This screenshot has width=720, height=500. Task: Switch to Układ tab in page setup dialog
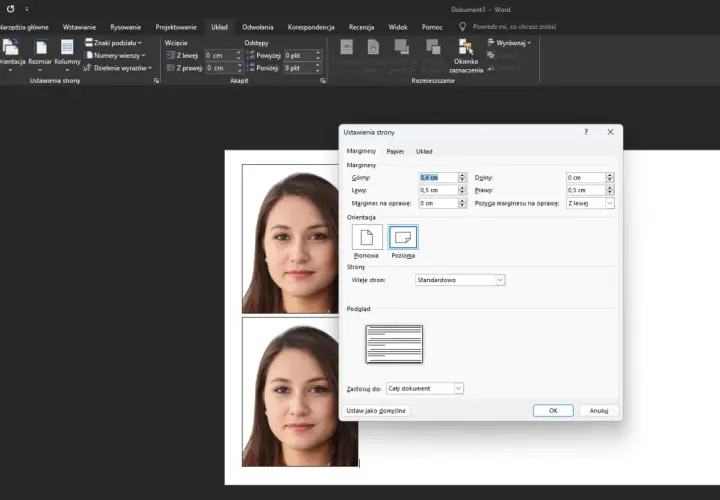click(424, 151)
